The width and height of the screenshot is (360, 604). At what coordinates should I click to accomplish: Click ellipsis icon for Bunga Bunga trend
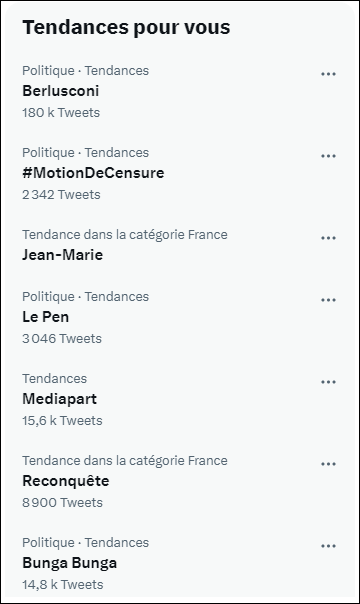pyautogui.click(x=328, y=546)
